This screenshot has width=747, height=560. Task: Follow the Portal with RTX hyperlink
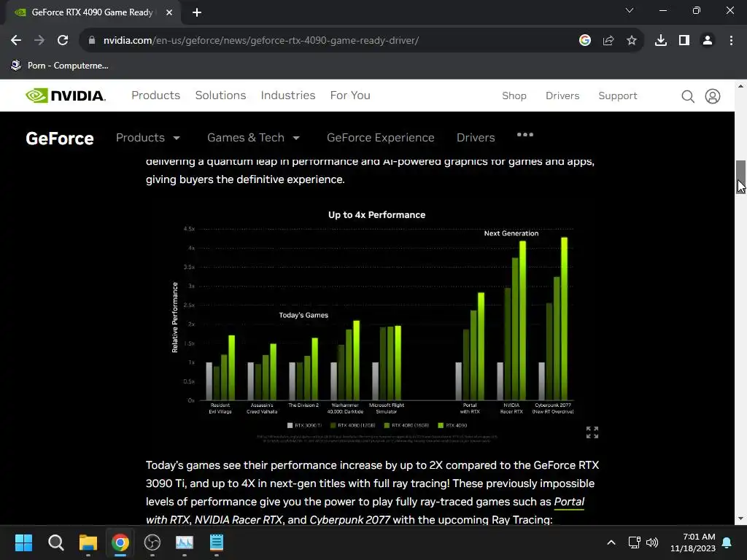569,502
